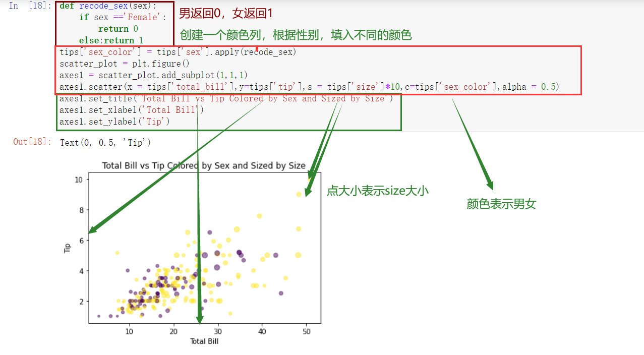
Task: Click the "if sex =='Female':" code line
Action: point(123,18)
